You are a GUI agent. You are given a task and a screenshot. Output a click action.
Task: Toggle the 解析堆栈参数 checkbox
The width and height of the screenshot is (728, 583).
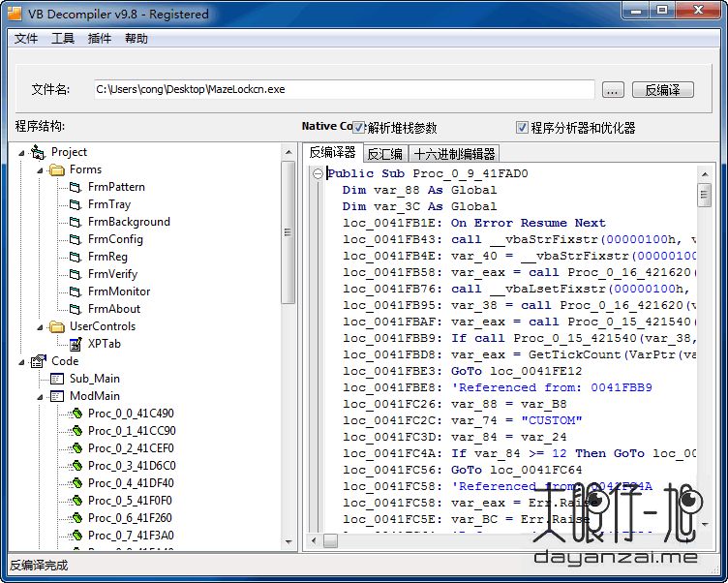point(358,127)
